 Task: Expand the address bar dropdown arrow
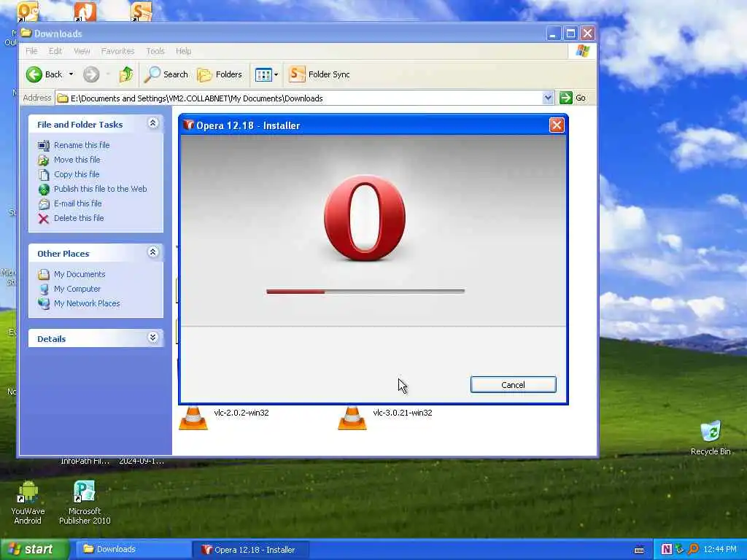point(548,98)
